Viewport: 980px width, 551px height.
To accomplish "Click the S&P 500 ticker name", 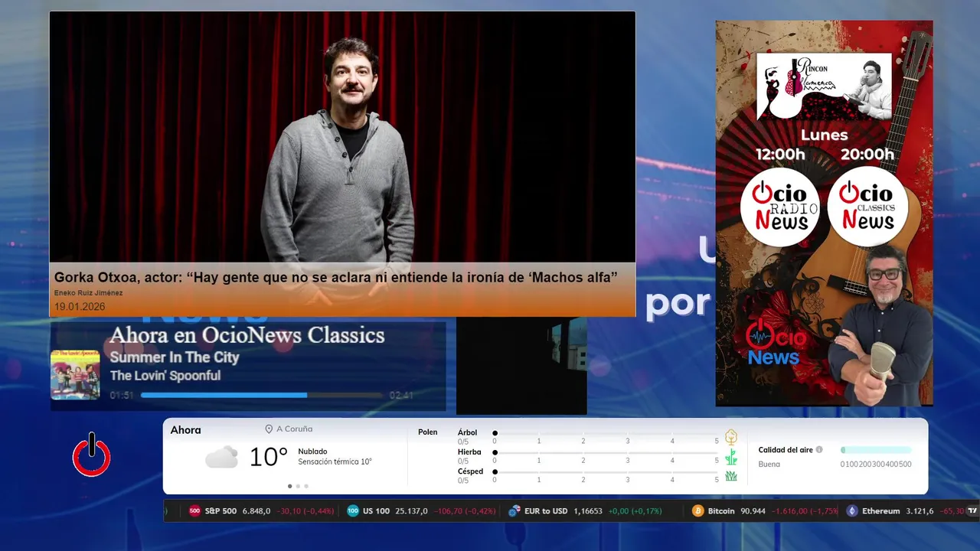I will 220,510.
